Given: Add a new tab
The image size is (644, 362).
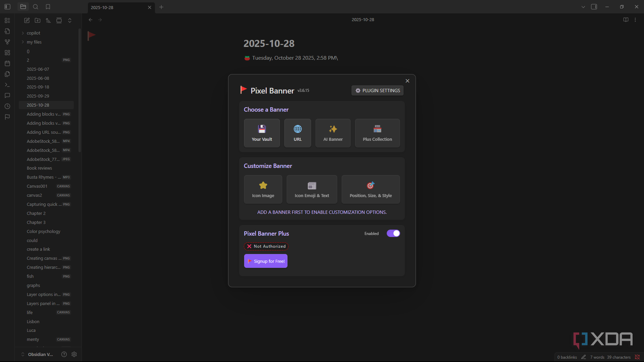Looking at the screenshot, I should (161, 7).
